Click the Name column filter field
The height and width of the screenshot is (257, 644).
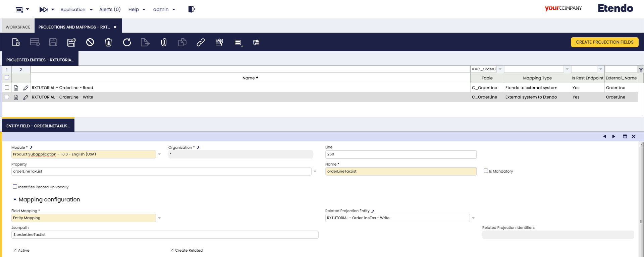click(250, 69)
